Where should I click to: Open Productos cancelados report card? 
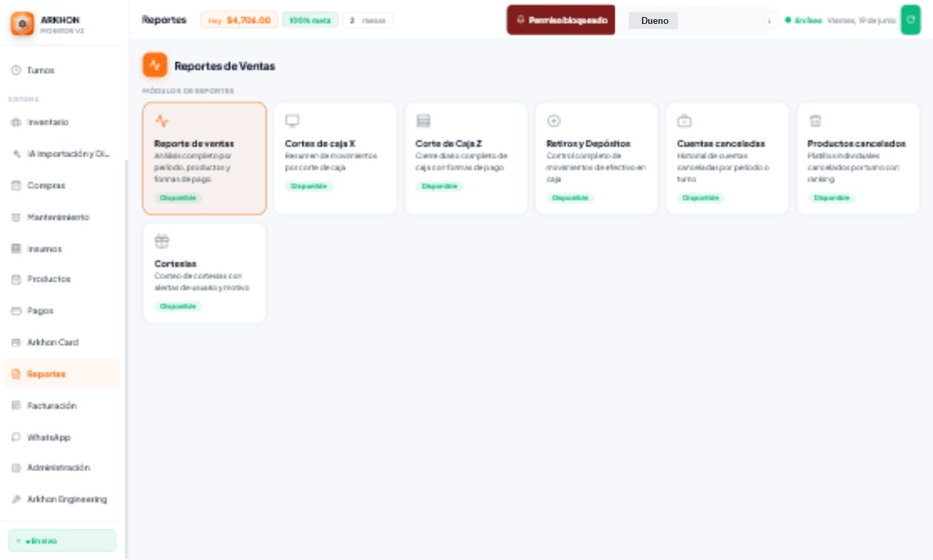[x=858, y=158]
